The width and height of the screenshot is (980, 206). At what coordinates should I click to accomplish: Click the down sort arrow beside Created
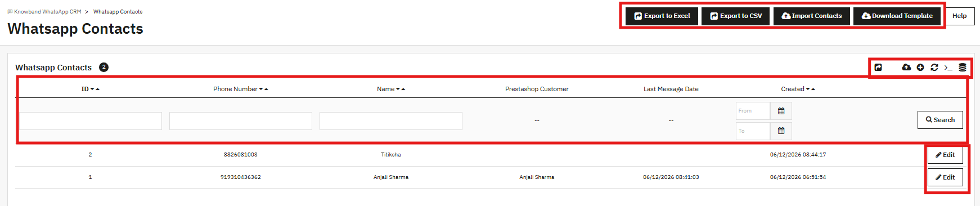(808, 89)
